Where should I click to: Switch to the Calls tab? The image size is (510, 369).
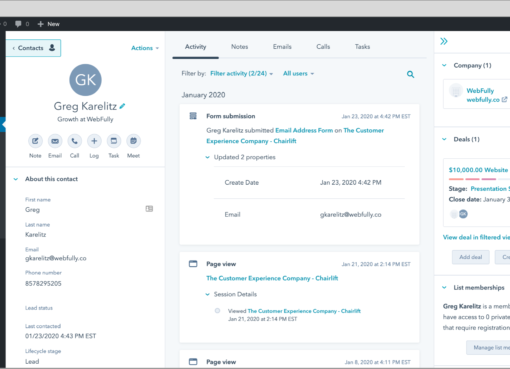tap(323, 47)
